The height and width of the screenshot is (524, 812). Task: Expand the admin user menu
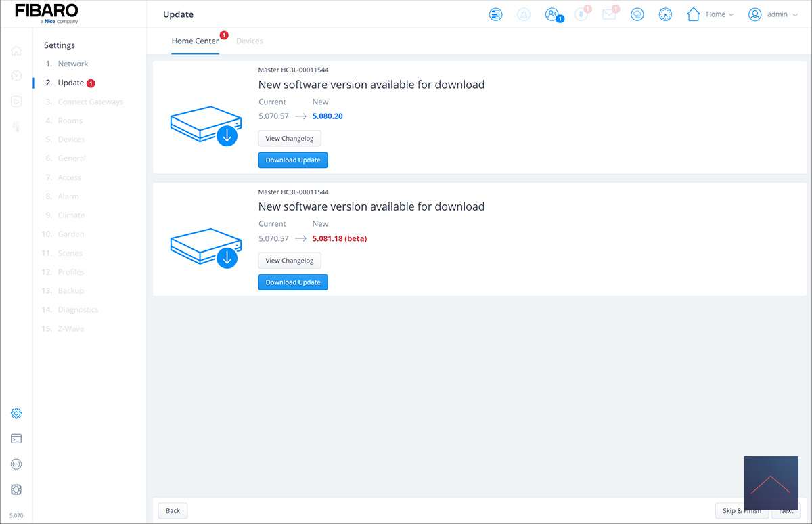point(773,14)
